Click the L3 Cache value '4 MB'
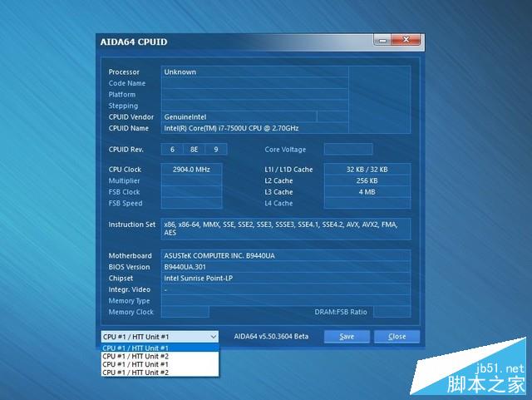 [367, 192]
